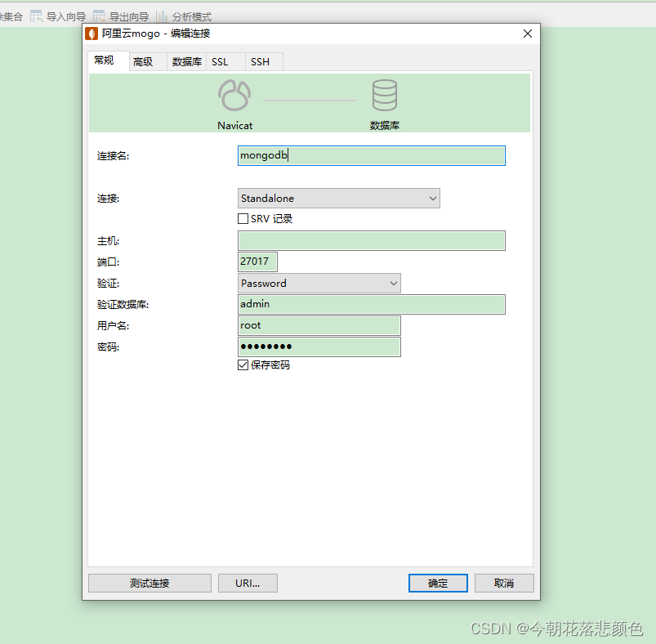Click the 数据库 server stack icon
The width and height of the screenshot is (656, 644).
385,94
